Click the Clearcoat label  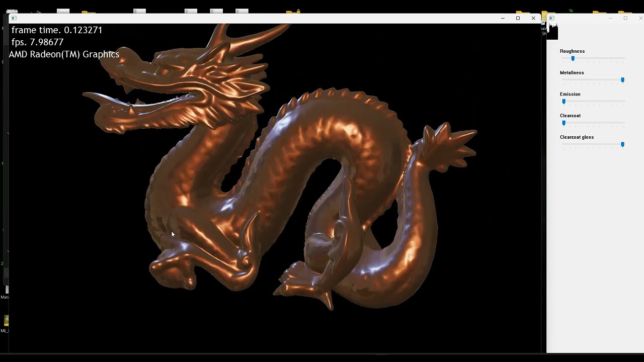pyautogui.click(x=570, y=116)
